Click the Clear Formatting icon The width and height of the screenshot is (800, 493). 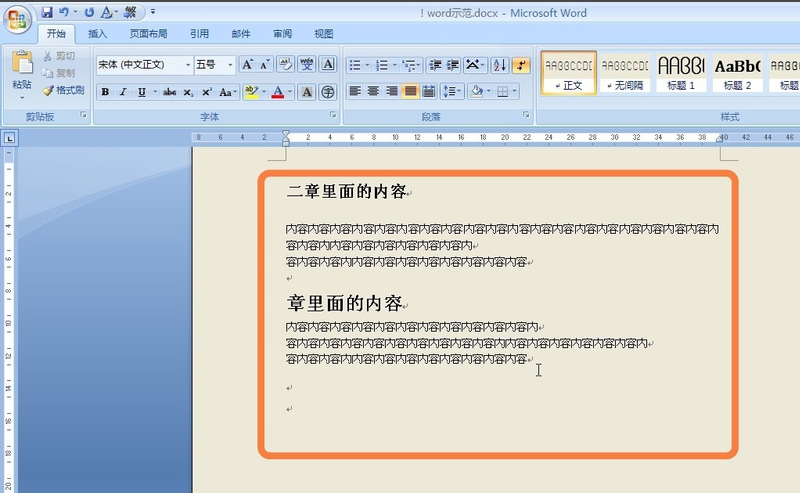286,65
